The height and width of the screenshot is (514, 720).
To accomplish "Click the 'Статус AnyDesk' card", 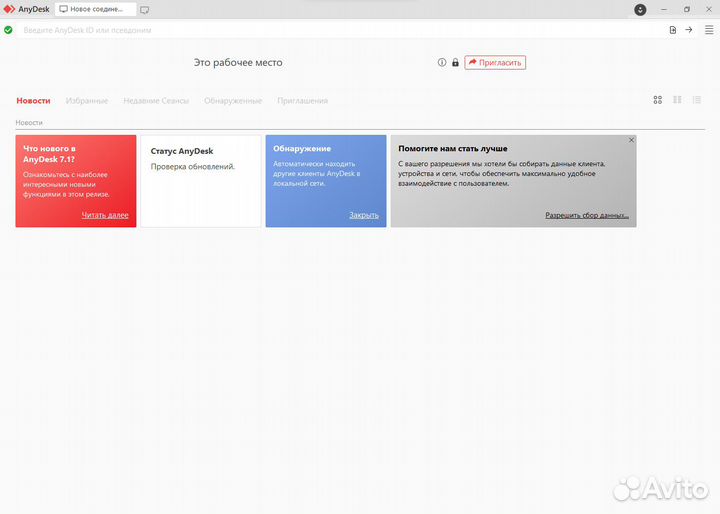I will (x=201, y=181).
